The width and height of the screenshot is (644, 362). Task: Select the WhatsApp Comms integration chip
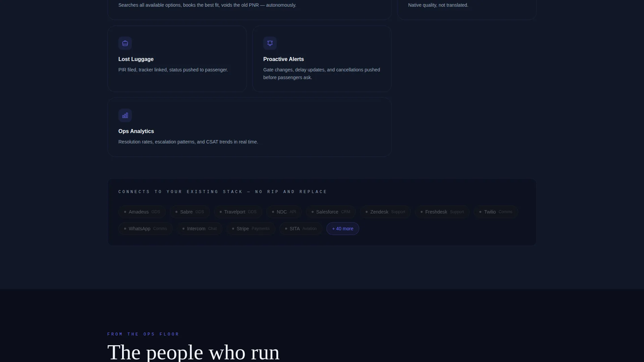(x=146, y=229)
